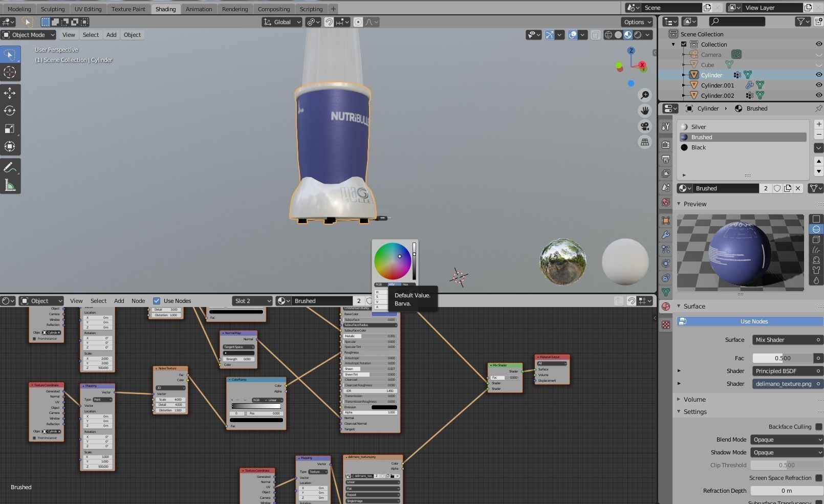The image size is (824, 504).
Task: Select the Scale tool
Action: point(10,128)
